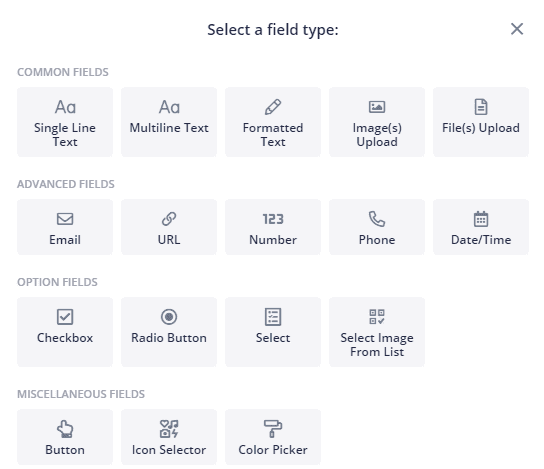This screenshot has width=544, height=469.
Task: Select the File(s) Upload field type
Action: coord(481,122)
